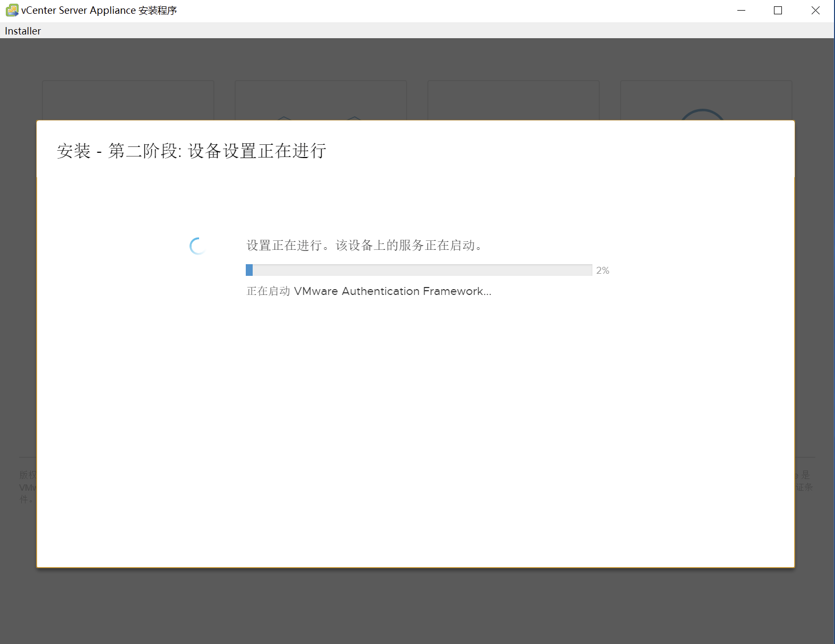The width and height of the screenshot is (835, 644).
Task: Click the loading spinner icon
Action: coord(197,246)
